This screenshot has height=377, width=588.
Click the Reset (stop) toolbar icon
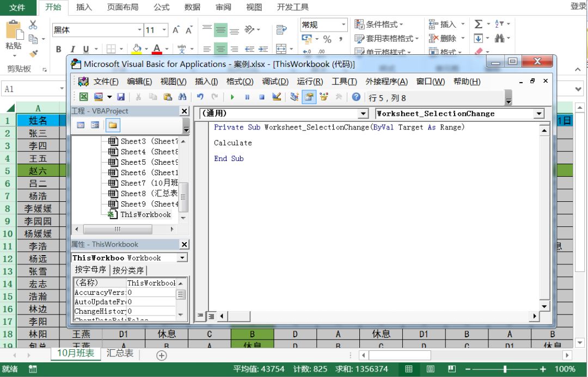tap(262, 97)
